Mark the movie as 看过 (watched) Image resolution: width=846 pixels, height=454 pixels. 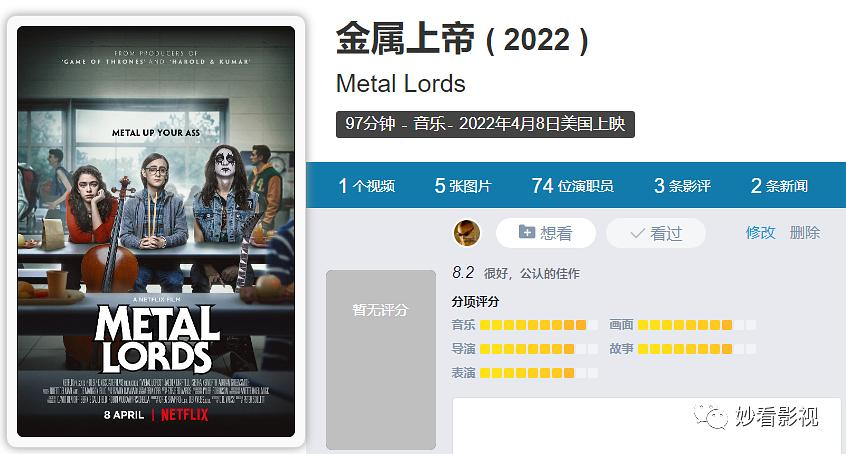656,233
